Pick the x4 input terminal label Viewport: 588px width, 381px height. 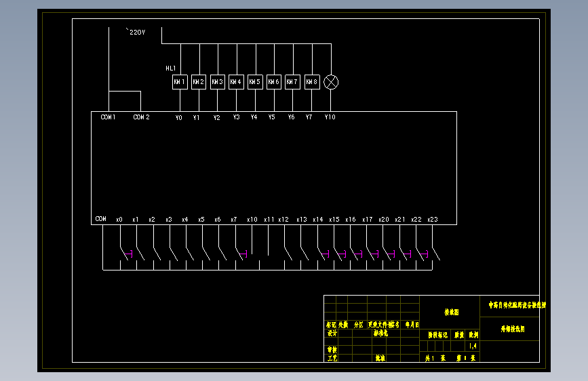click(x=185, y=220)
